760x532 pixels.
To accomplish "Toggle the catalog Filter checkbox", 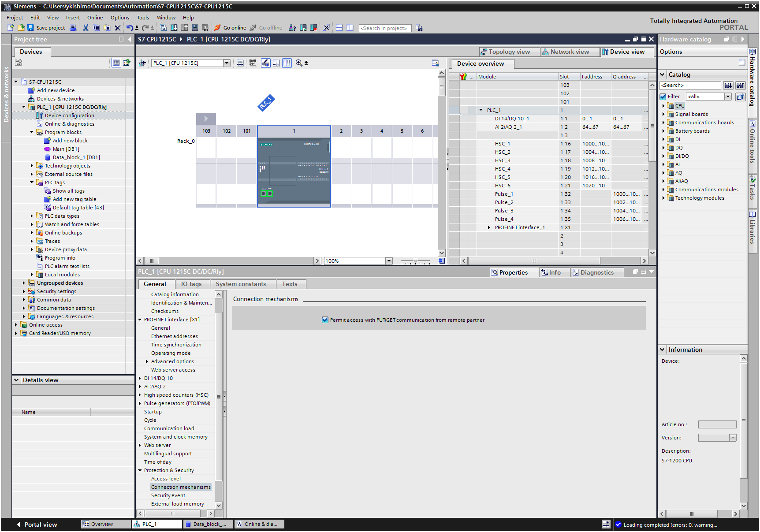I will point(663,97).
